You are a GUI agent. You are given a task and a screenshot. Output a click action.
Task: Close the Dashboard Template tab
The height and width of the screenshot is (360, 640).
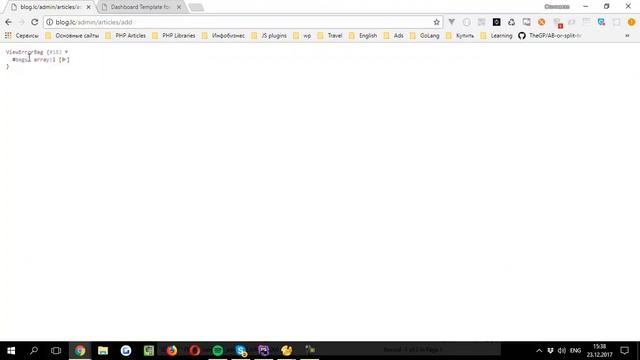pos(179,7)
